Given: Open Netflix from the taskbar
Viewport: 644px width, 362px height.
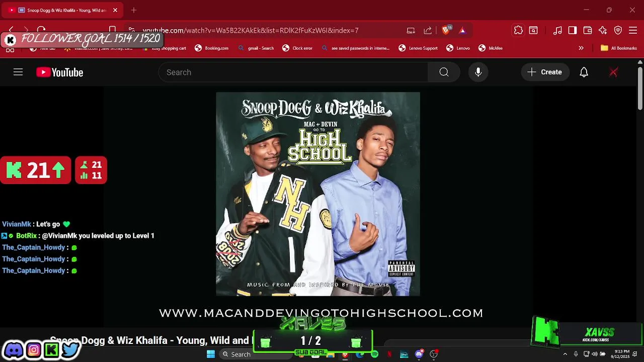Looking at the screenshot, I should tap(389, 354).
